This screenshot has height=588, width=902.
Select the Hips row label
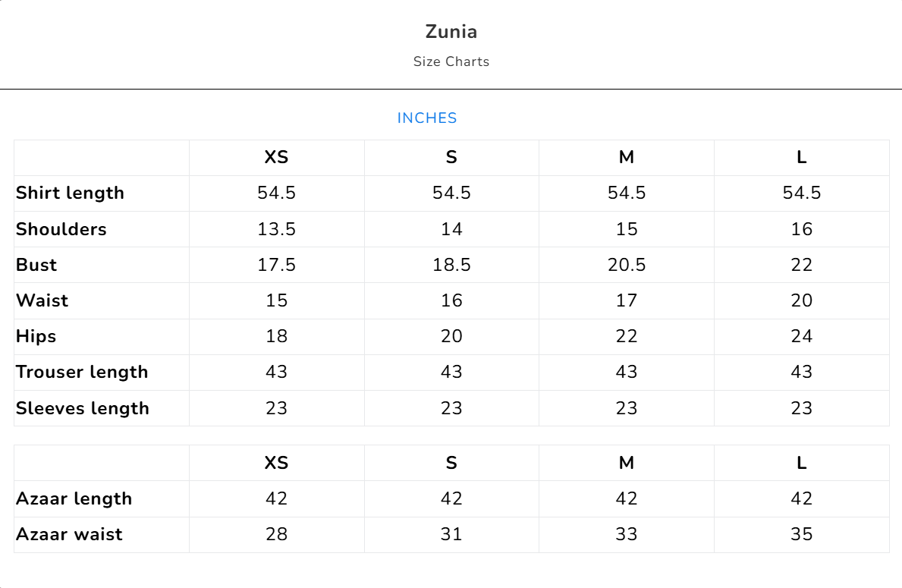36,336
